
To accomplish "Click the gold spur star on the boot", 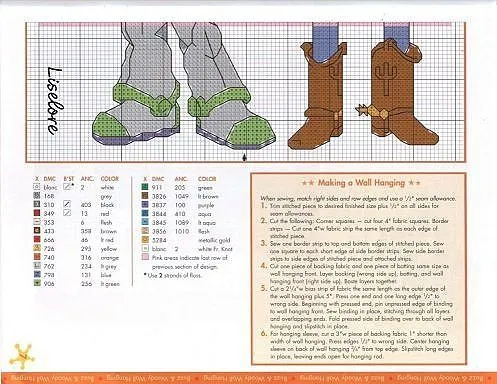I will 361,110.
